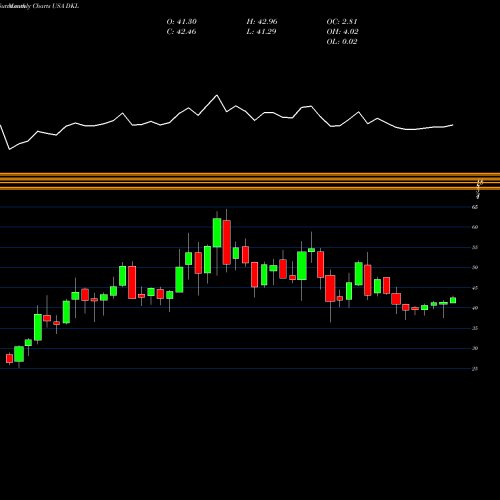Select the open value 'O: 41.30'
The width and height of the screenshot is (500, 500).
click(x=182, y=22)
